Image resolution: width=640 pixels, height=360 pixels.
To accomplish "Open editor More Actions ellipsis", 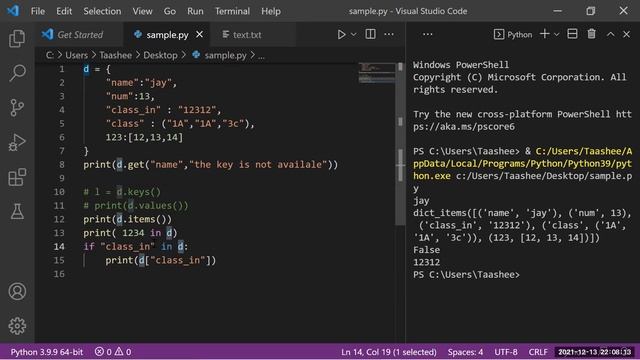I will pos(389,34).
